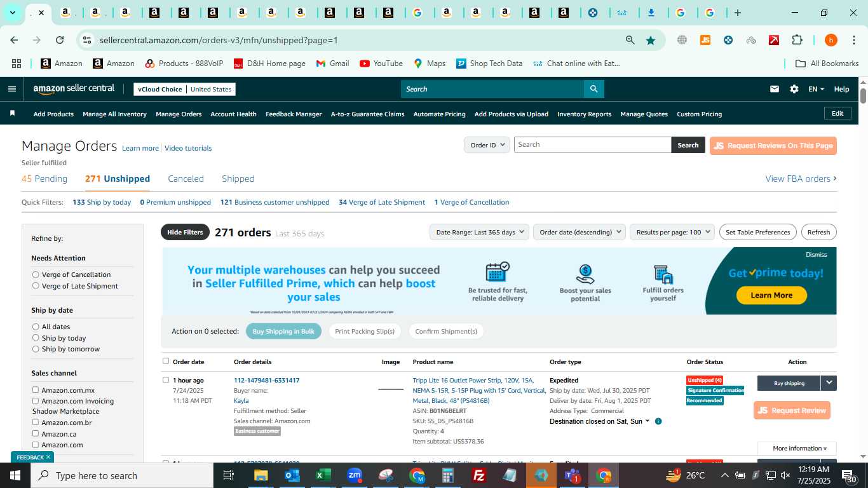Open Outlook from the Windows taskbar
This screenshot has width=868, height=488.
tap(292, 475)
